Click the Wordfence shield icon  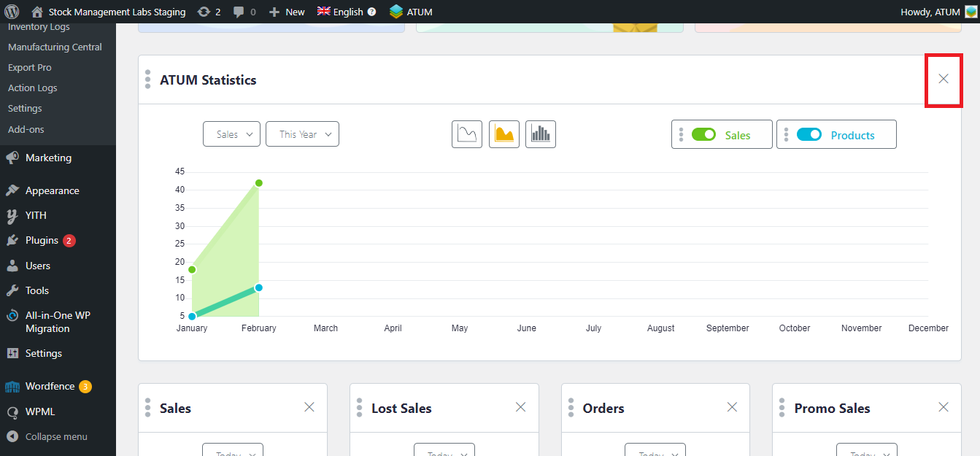tap(12, 386)
